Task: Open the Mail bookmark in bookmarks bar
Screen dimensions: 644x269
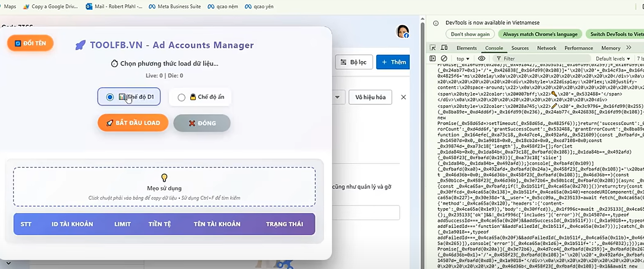Action: click(x=114, y=7)
